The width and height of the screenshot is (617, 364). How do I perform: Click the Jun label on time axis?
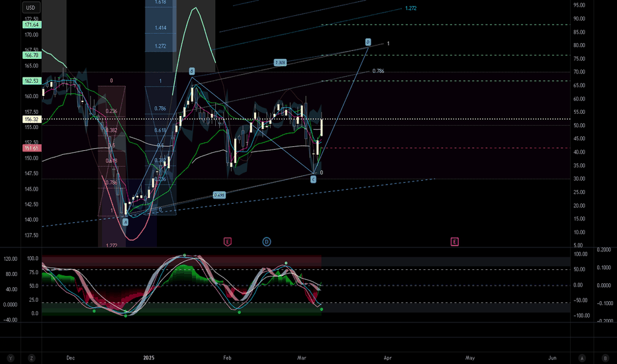pyautogui.click(x=552, y=358)
